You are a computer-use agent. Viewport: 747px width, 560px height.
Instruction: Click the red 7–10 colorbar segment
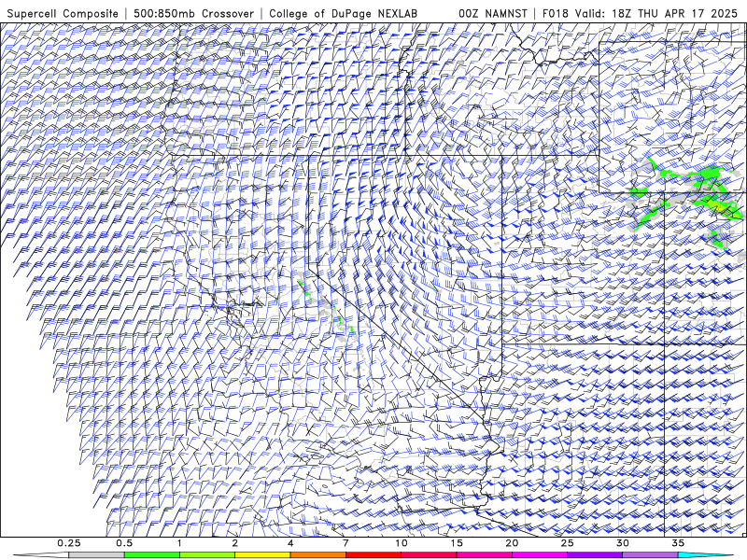tap(373, 555)
